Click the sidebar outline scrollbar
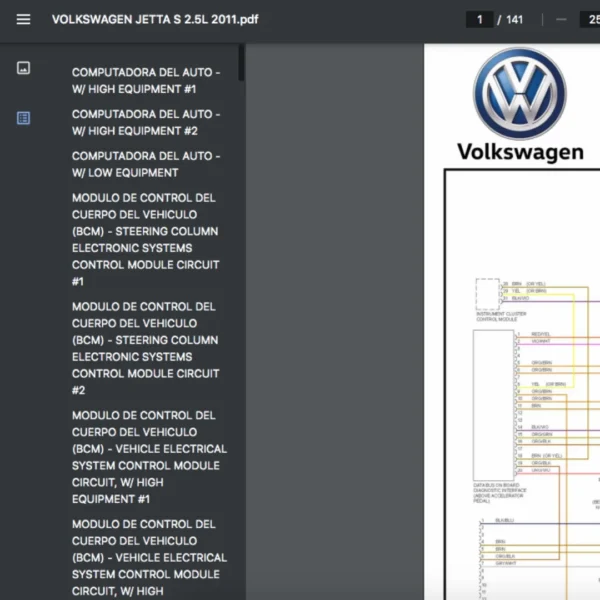This screenshot has width=600, height=600. tap(241, 62)
